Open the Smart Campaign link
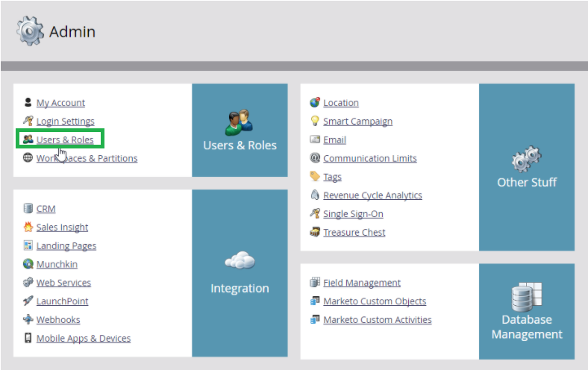 click(357, 121)
